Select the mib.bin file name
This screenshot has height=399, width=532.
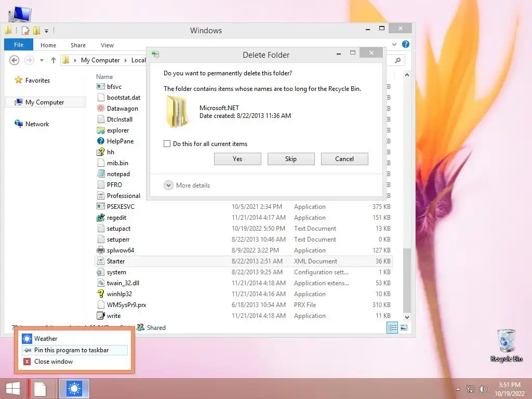click(x=118, y=163)
